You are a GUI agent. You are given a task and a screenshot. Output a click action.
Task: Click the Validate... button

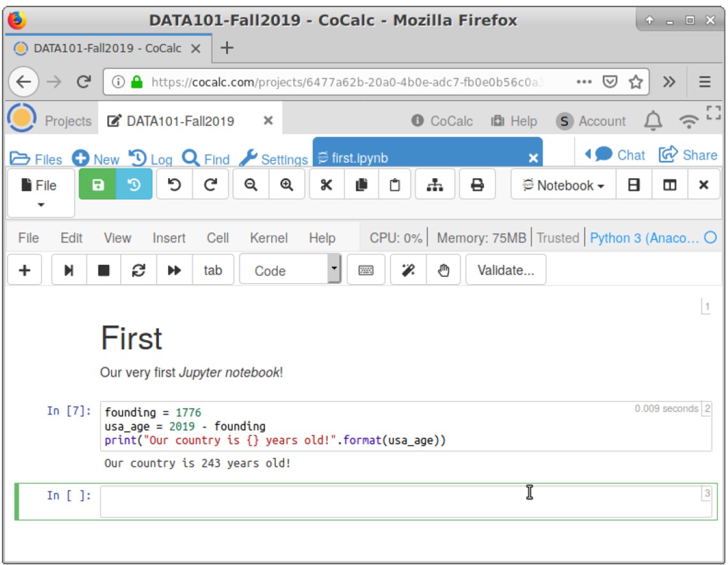506,270
